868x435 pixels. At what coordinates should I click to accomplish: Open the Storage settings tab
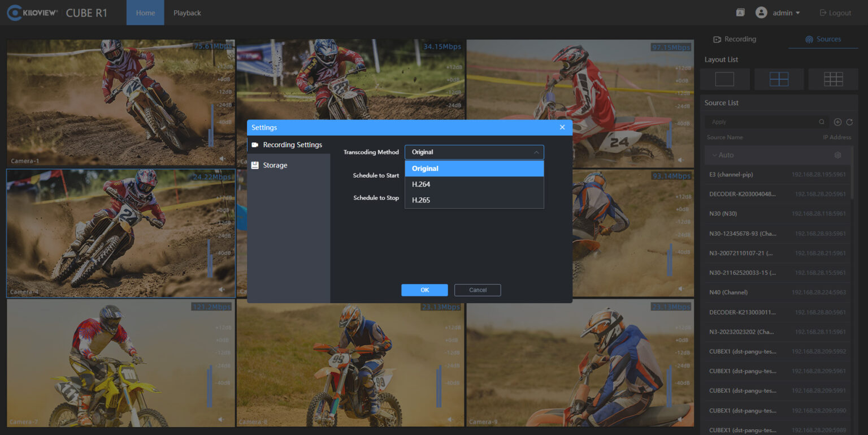275,165
